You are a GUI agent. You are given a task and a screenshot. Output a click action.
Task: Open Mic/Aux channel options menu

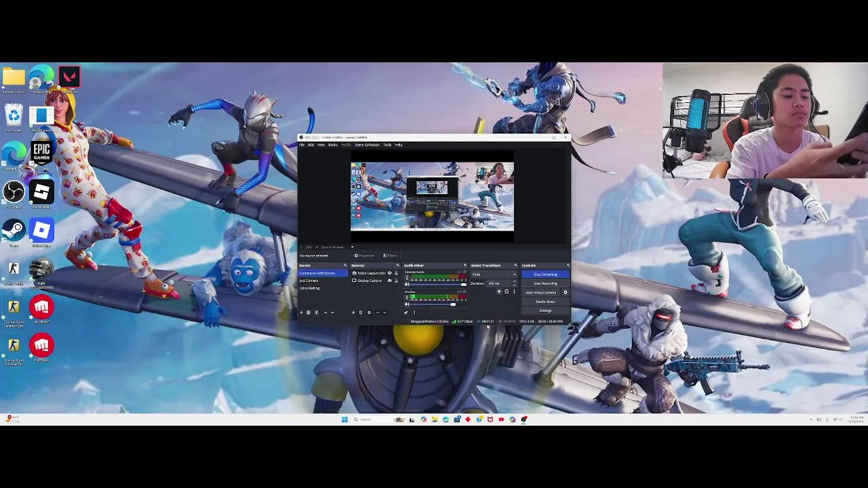[407, 297]
